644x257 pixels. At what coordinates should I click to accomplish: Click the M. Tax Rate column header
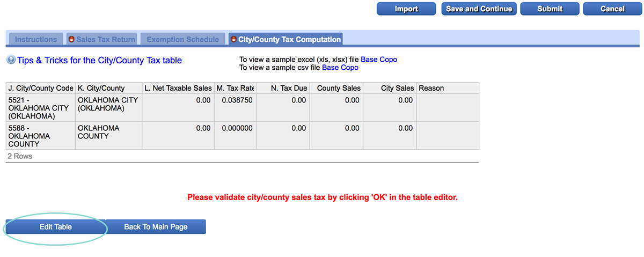point(235,88)
